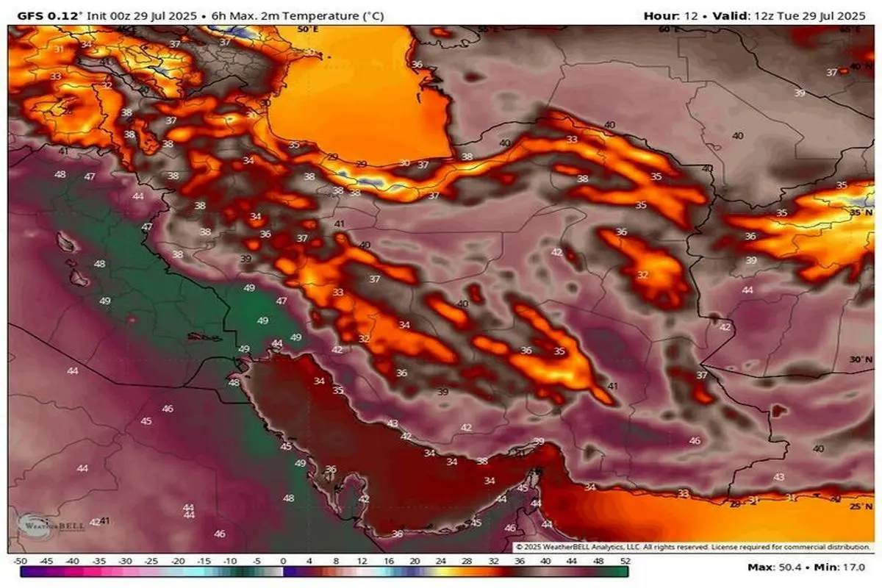Screen dimensions: 882x588
Task: Click the 60°E longitude label
Action: pyautogui.click(x=668, y=29)
